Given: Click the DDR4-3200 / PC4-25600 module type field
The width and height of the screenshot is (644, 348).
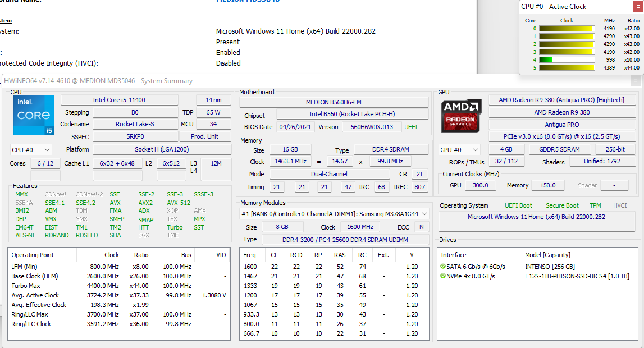Looking at the screenshot, I should click(345, 240).
